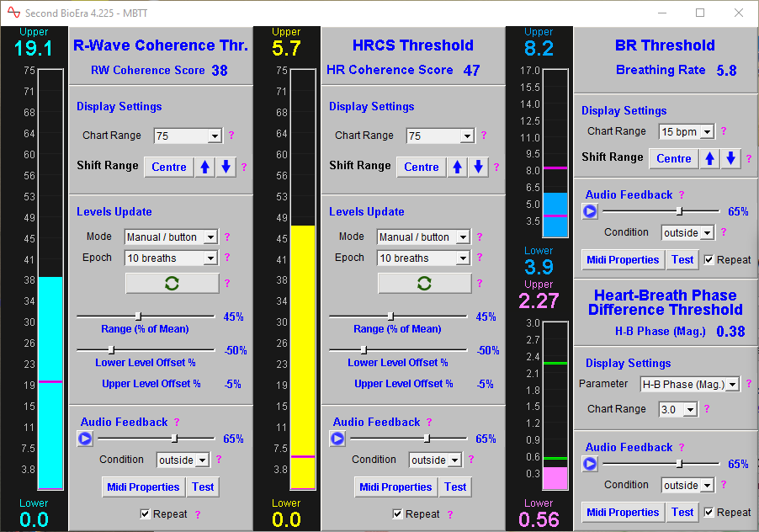The height and width of the screenshot is (532, 759).
Task: Play audio feedback in HRCS Threshold panel
Action: pos(337,438)
